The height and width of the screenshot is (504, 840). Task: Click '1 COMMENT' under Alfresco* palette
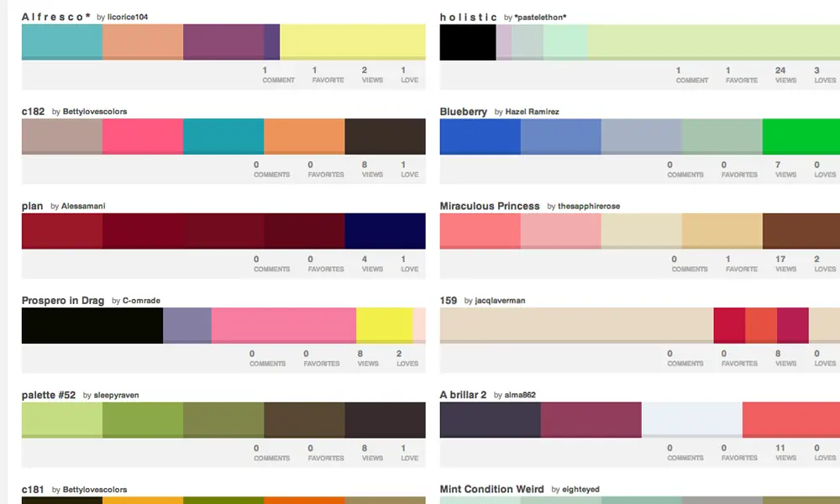click(278, 75)
